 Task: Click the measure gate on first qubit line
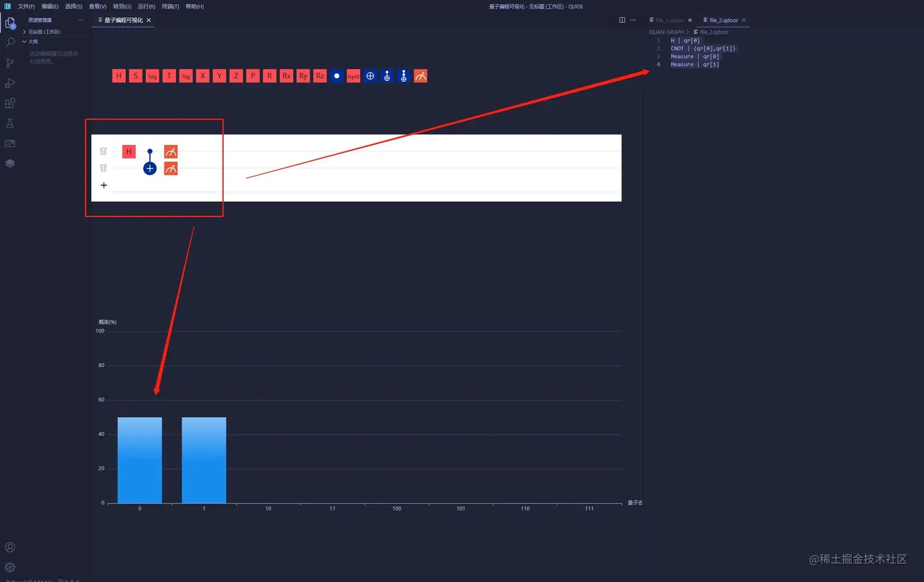(x=171, y=152)
